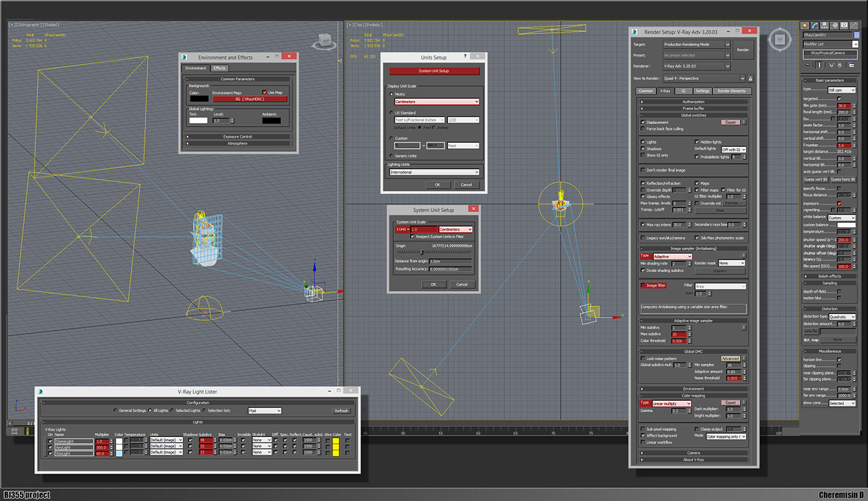Image resolution: width=868 pixels, height=501 pixels.
Task: Enable Force back face culling
Action: pos(643,129)
